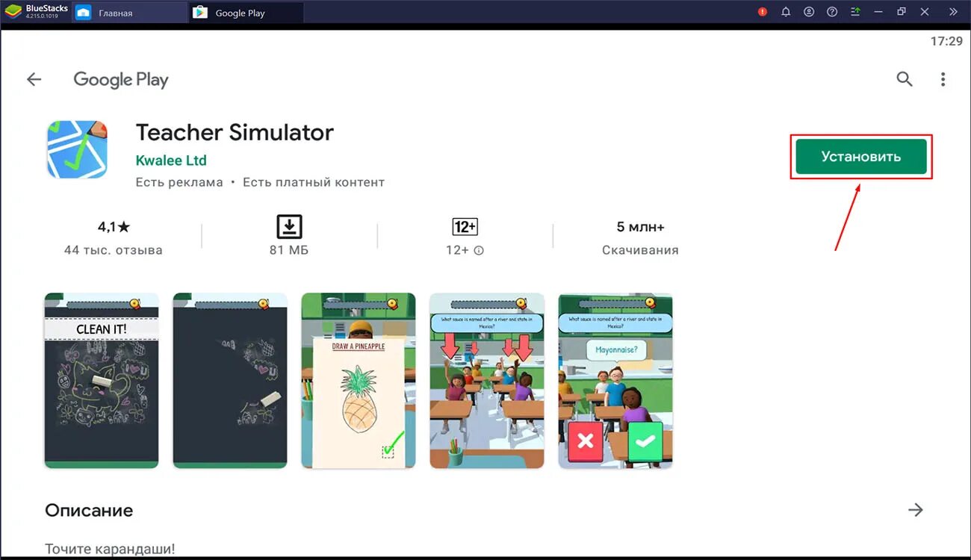The image size is (971, 560).
Task: Click the download size icon above 81 МБ
Action: [289, 226]
